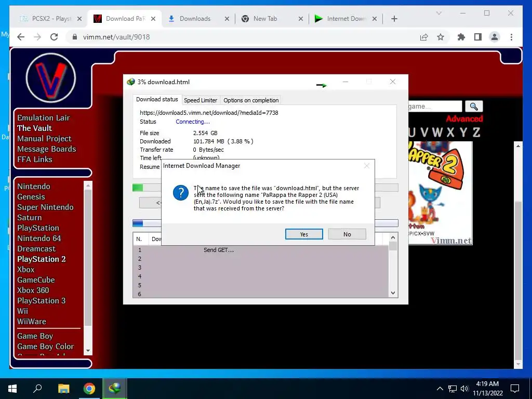Viewport: 532px width, 399px height.
Task: Click the PaRappa the Rapper 2 box art
Action: click(x=441, y=193)
